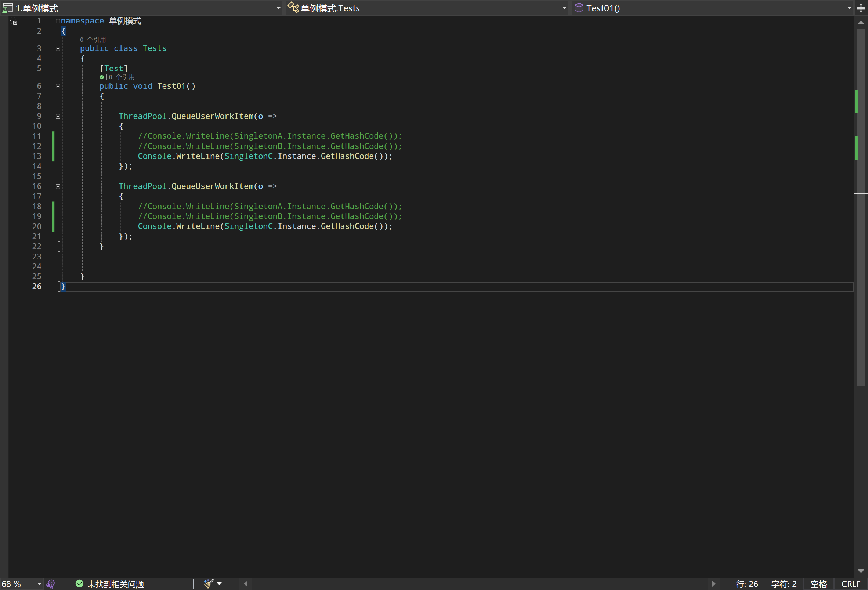Click the horizontal scrollbar right arrow

coord(713,584)
